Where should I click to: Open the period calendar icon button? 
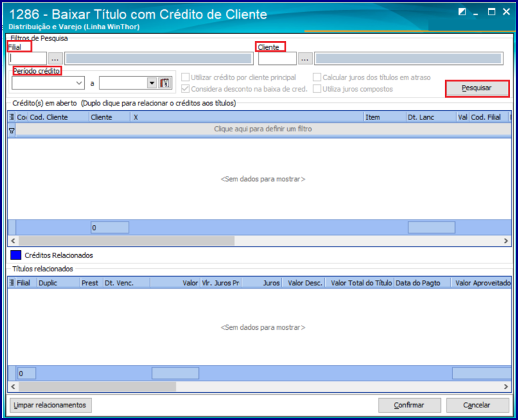point(165,83)
